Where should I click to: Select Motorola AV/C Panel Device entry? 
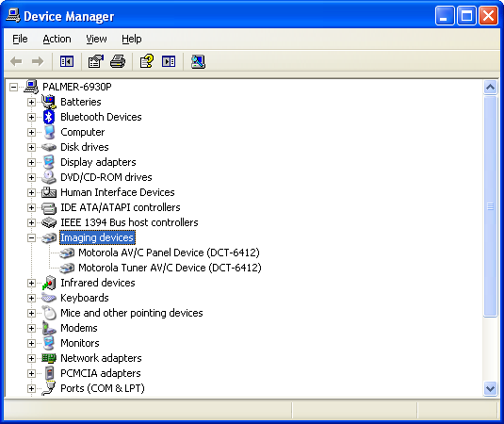[x=169, y=253]
